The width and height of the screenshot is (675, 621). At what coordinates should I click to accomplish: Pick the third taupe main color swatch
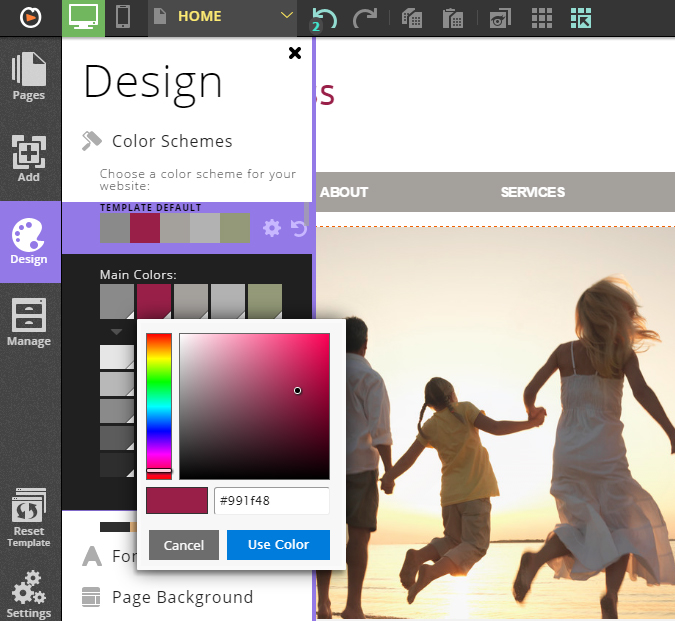tap(191, 301)
